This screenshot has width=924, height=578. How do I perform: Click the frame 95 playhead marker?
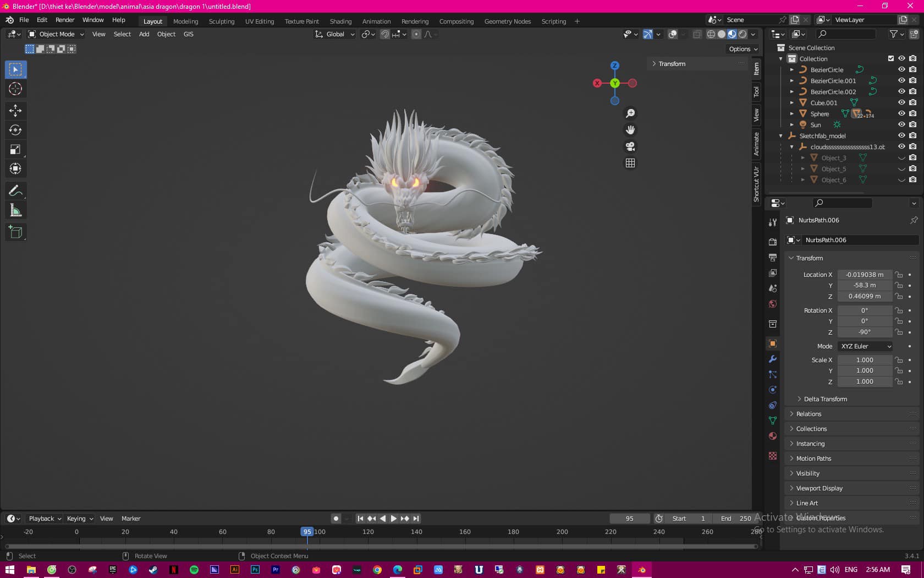click(x=307, y=532)
